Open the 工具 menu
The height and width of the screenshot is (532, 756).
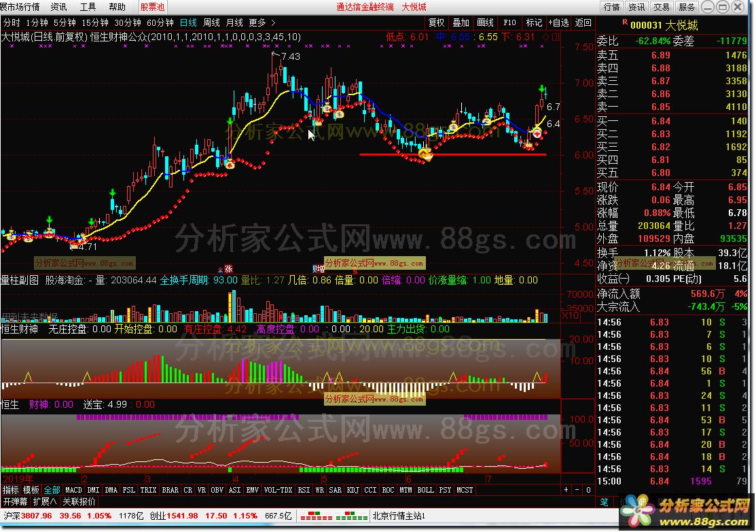pyautogui.click(x=88, y=7)
